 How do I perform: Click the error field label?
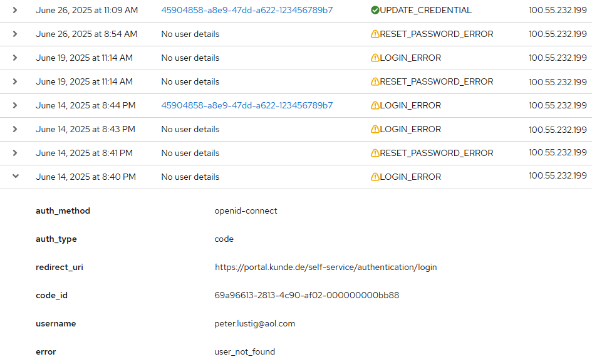pyautogui.click(x=46, y=352)
